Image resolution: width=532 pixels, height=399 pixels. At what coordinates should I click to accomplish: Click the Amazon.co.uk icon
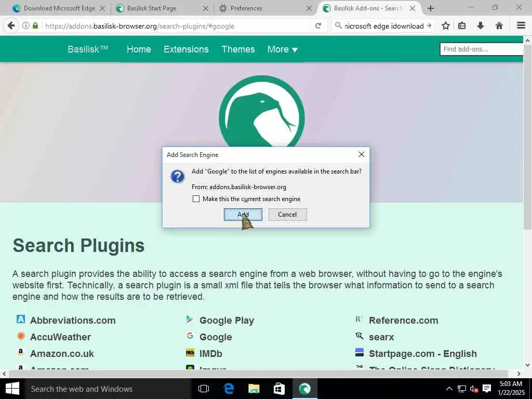21,353
